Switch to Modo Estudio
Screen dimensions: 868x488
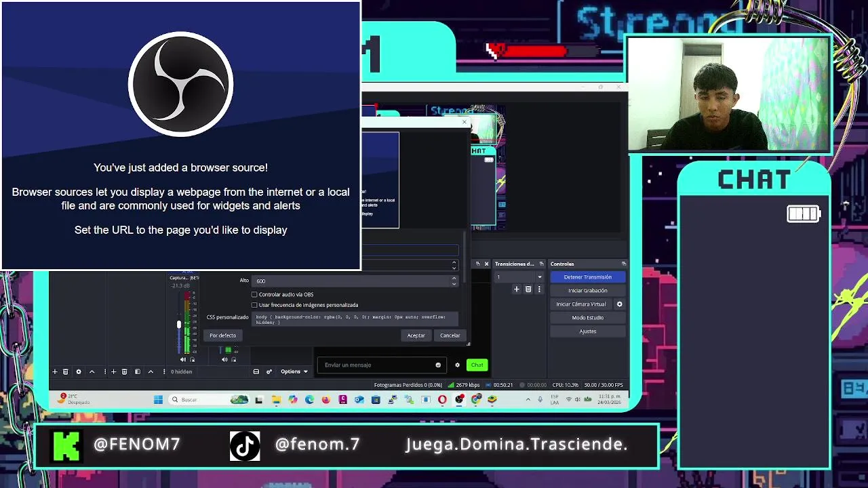587,318
